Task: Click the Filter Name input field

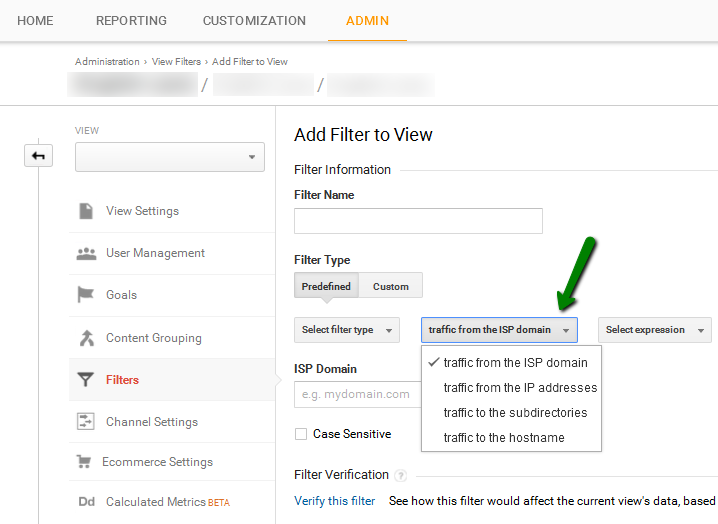Action: [x=418, y=221]
